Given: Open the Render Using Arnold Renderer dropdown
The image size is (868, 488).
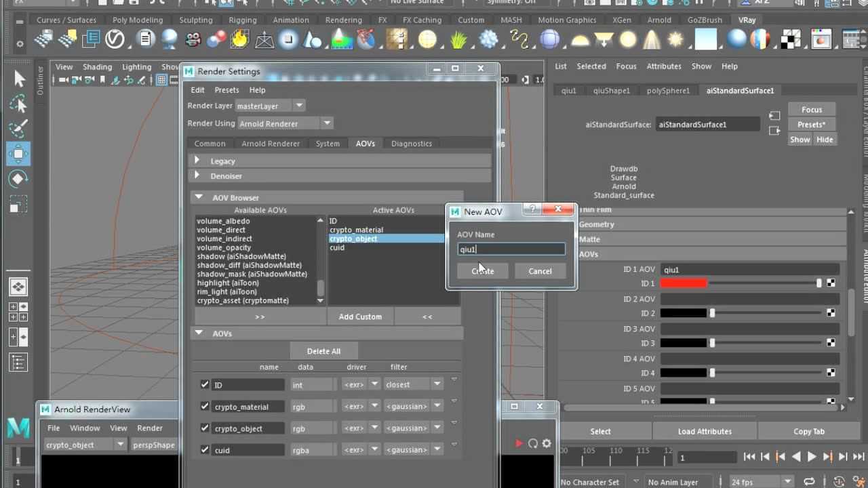Looking at the screenshot, I should 285,123.
